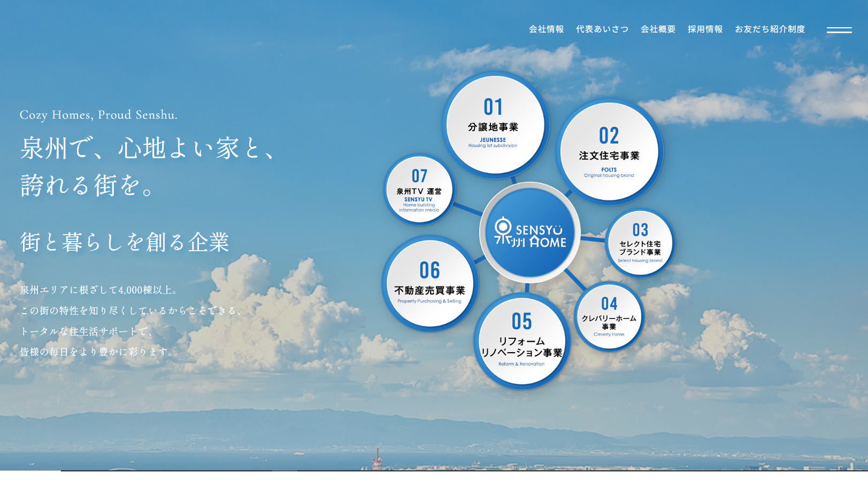Select the 02 注文住宅事業 circle
The height and width of the screenshot is (496, 868).
pos(609,151)
